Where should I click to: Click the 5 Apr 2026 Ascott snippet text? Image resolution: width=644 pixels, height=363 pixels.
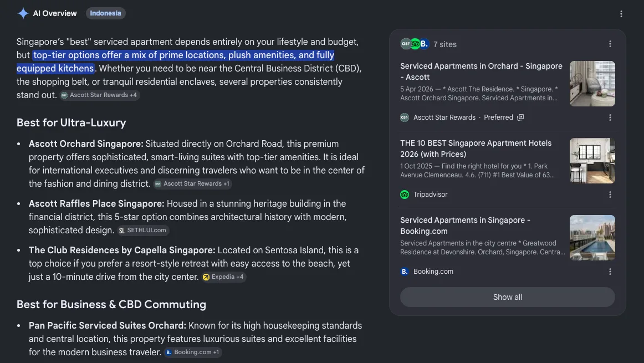479,94
